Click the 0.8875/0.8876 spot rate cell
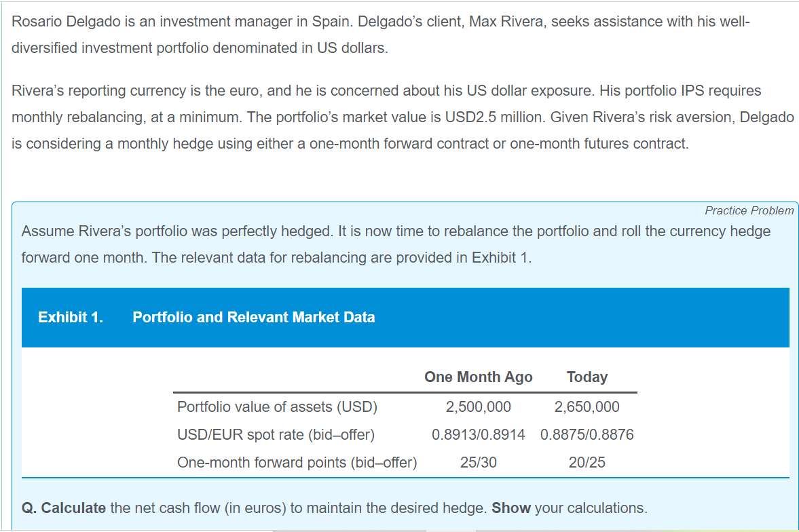The width and height of the screenshot is (799, 532). (x=587, y=435)
